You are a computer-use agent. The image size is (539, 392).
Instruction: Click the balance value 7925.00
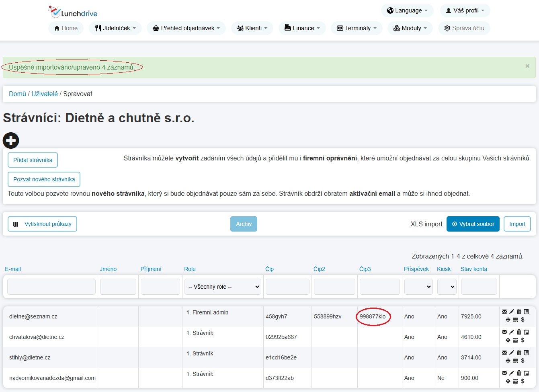coord(471,316)
